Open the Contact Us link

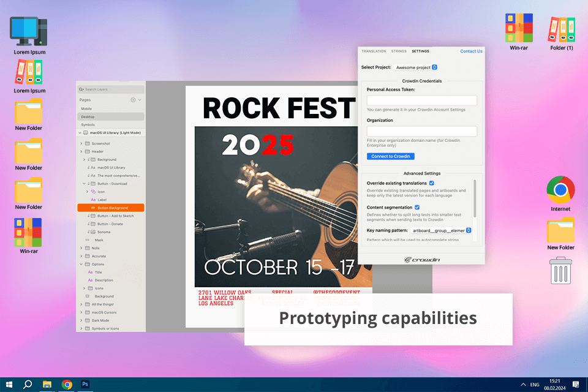tap(471, 51)
